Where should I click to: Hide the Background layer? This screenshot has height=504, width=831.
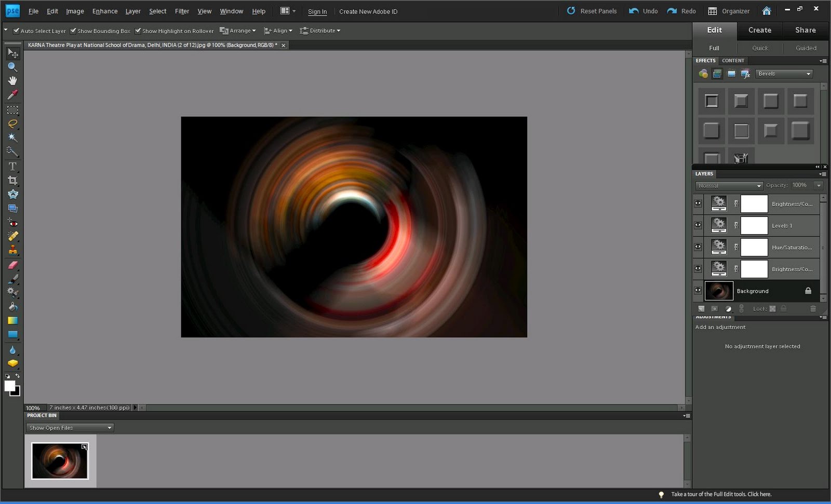click(x=698, y=291)
